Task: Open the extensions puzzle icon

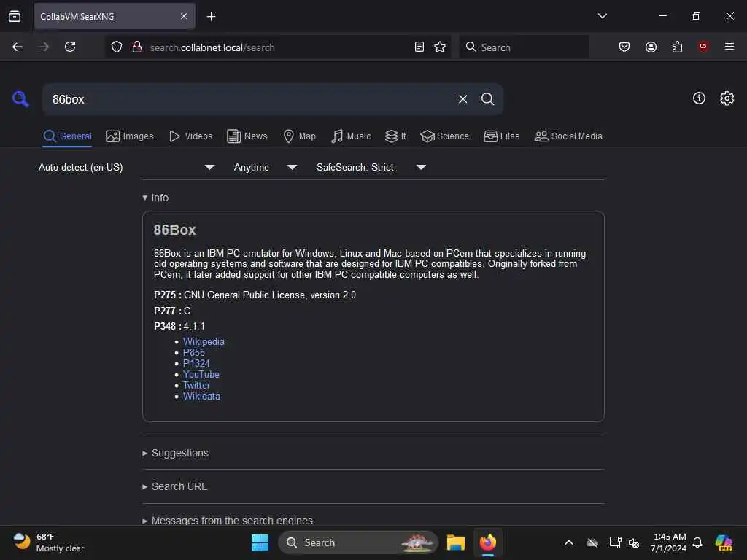Action: (677, 47)
